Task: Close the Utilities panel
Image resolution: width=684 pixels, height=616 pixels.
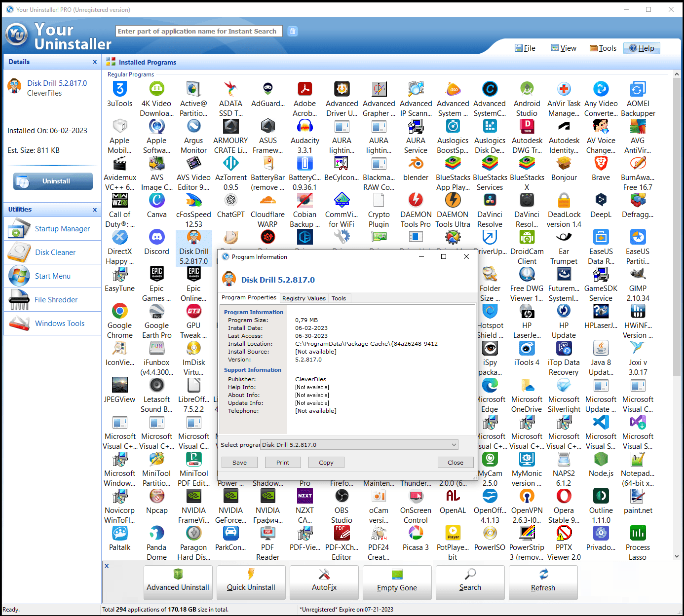Action: point(95,210)
